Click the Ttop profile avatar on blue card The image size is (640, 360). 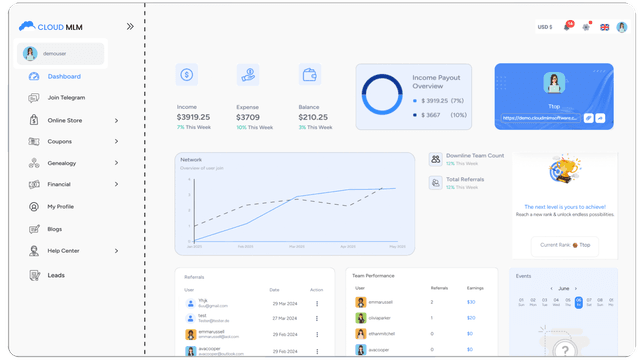click(x=554, y=83)
